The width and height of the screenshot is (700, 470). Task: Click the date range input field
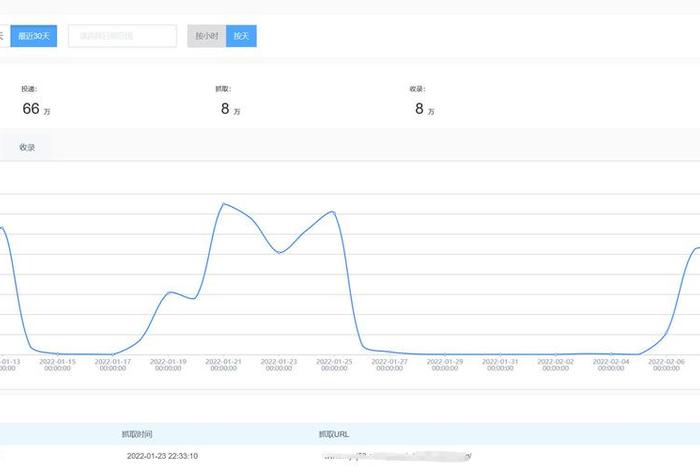pyautogui.click(x=122, y=36)
